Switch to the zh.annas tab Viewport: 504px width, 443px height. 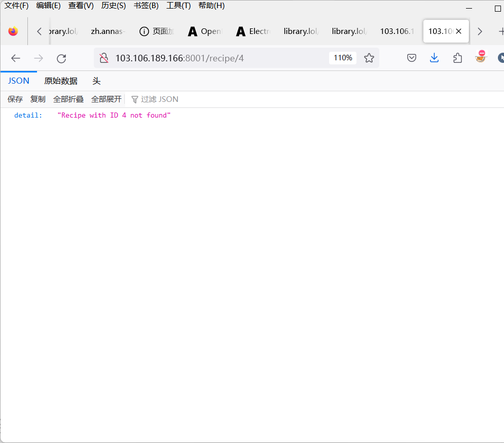click(108, 31)
